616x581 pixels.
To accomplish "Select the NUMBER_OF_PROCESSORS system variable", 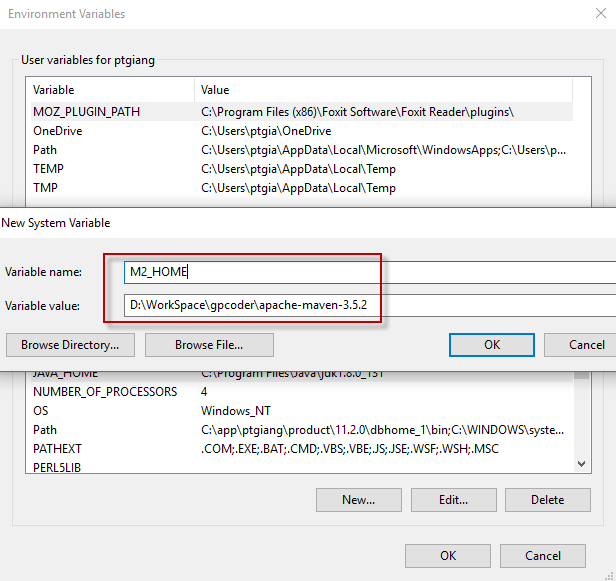I will 105,392.
